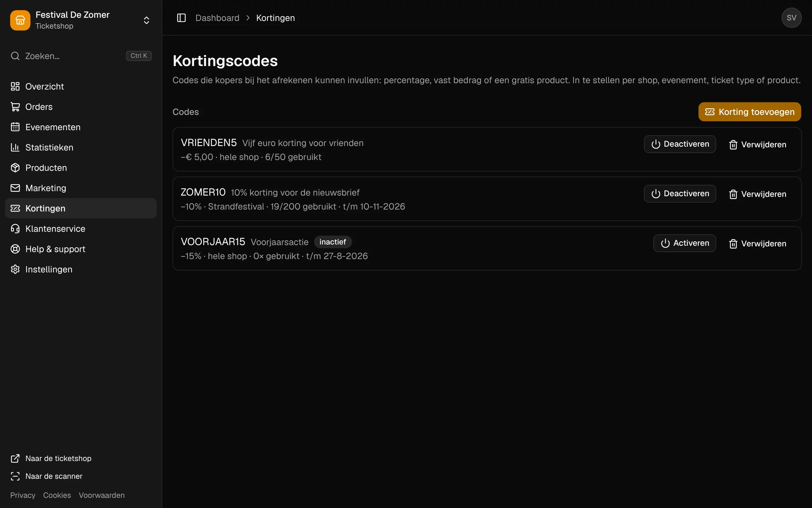Click the orange Festival De Zomer shop logo
812x508 pixels.
click(20, 20)
